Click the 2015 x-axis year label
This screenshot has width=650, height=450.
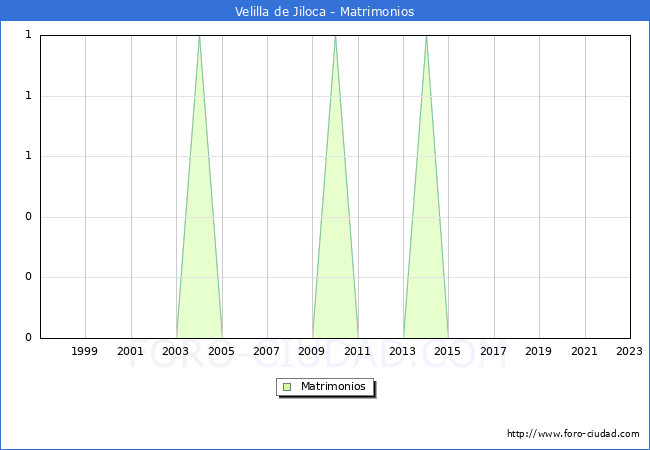[448, 351]
